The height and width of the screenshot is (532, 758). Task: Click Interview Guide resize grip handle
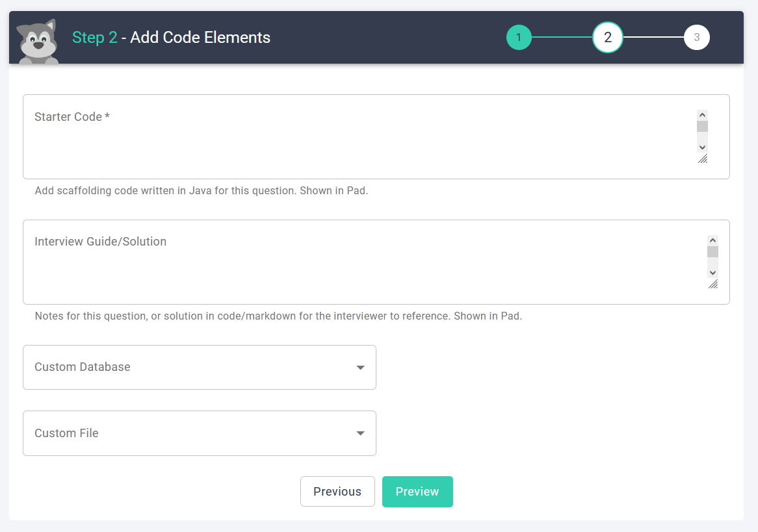(x=713, y=284)
